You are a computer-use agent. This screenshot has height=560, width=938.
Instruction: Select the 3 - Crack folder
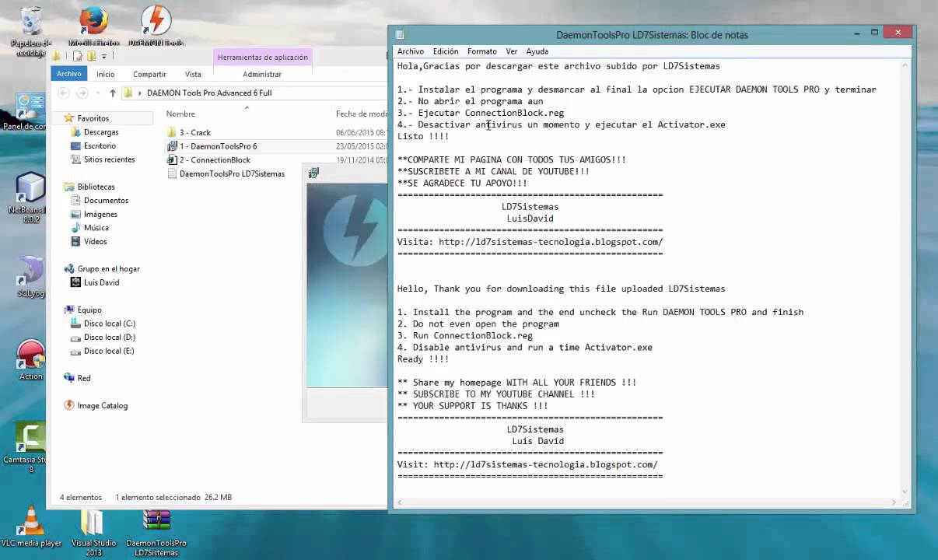tap(195, 132)
